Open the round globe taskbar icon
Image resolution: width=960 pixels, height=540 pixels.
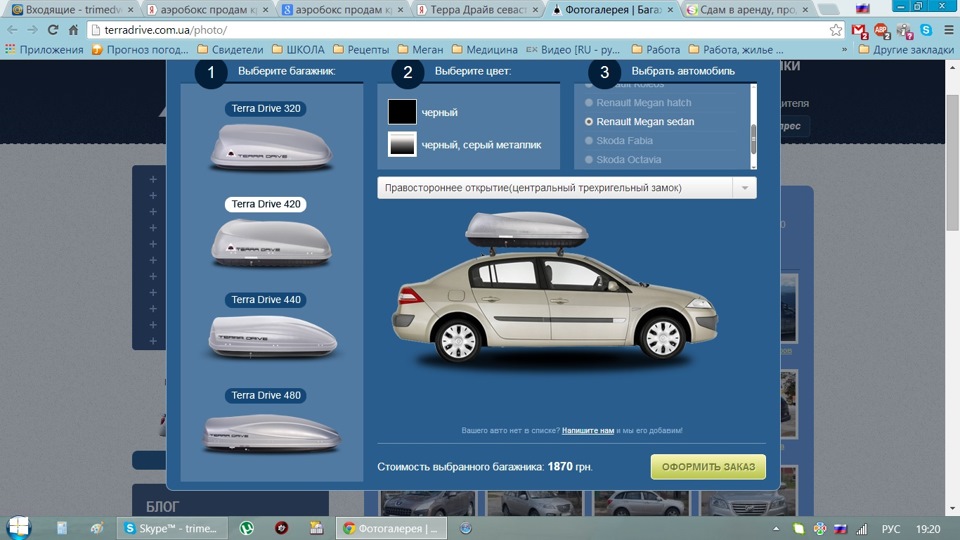click(x=465, y=528)
